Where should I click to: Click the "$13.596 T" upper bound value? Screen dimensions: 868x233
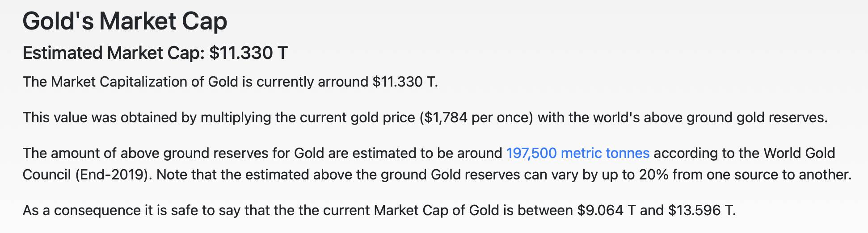tap(700, 210)
